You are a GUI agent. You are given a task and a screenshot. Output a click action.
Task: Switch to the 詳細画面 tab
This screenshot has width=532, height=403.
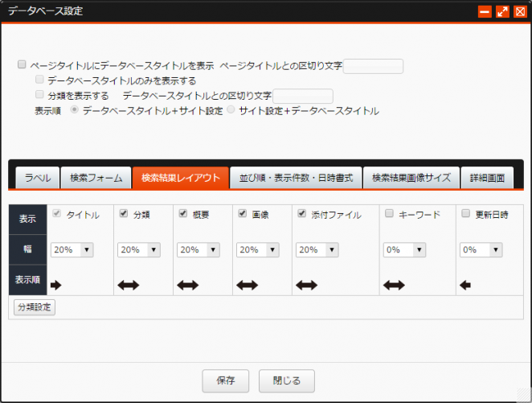click(487, 178)
